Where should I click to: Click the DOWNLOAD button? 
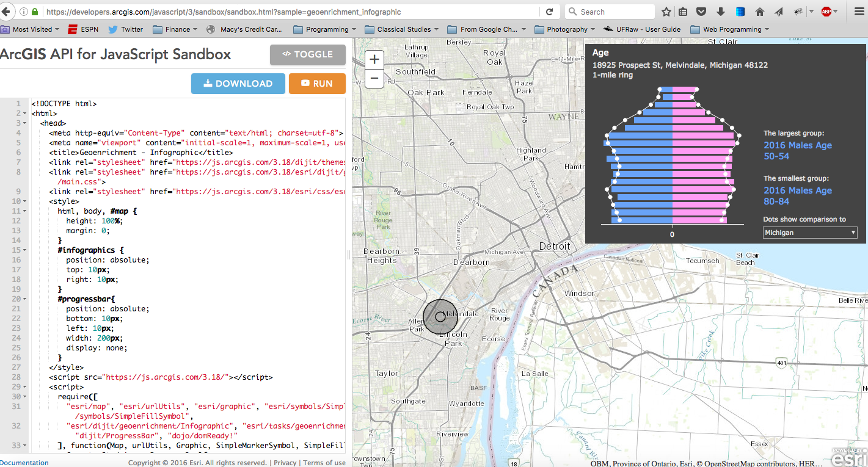(x=238, y=84)
